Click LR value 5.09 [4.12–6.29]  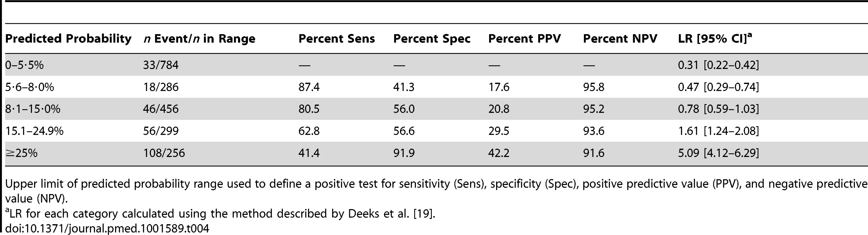719,153
